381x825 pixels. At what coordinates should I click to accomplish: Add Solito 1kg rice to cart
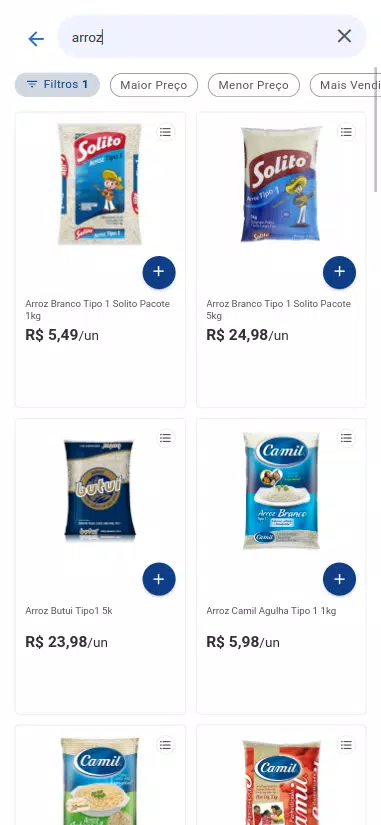pyautogui.click(x=159, y=272)
